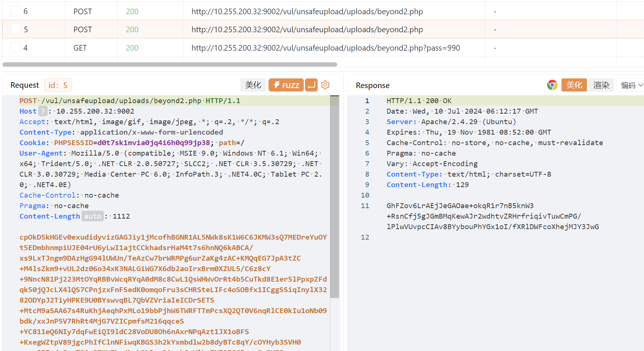The image size is (644, 351).
Task: Click the FUZZ button
Action: point(286,85)
